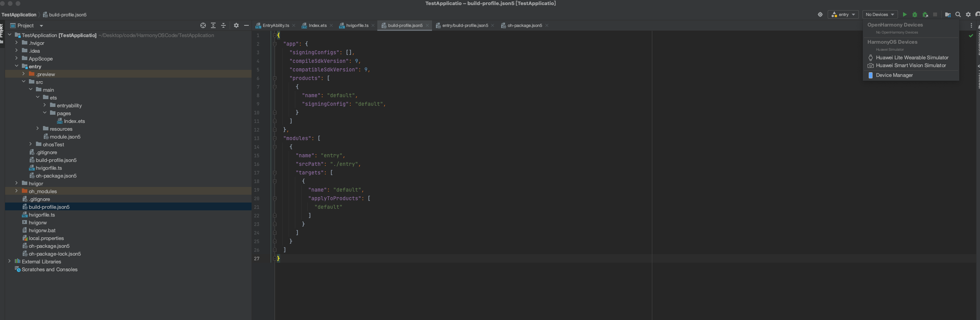Fold applyToProducts array at line 20
Image resolution: width=980 pixels, height=320 pixels.
coord(275,198)
